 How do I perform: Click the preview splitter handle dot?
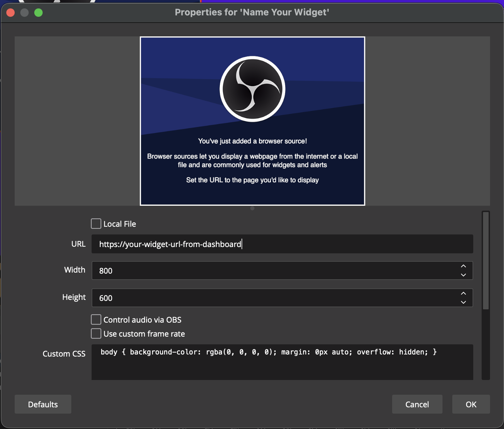coord(252,208)
